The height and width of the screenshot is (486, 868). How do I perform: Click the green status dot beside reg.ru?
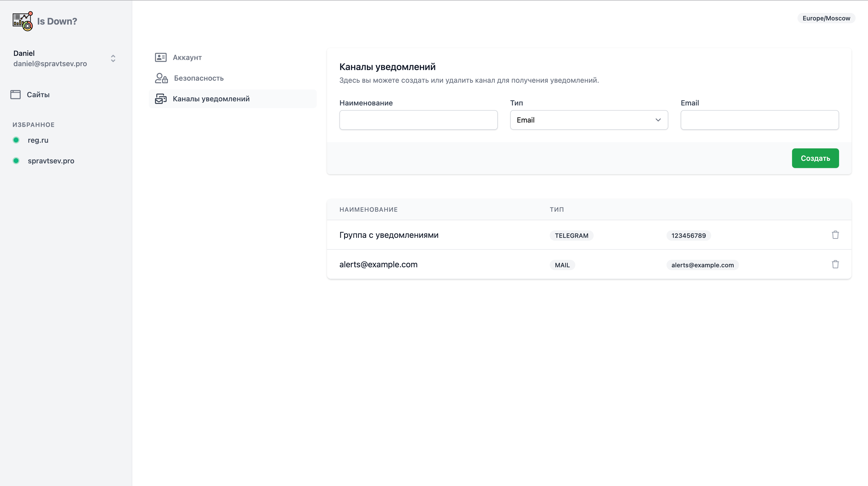(x=16, y=140)
